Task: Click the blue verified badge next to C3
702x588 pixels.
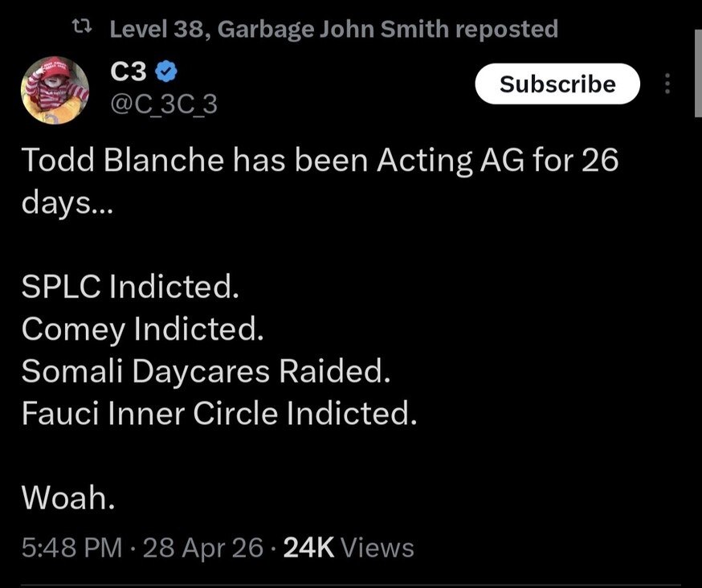Action: click(x=165, y=72)
